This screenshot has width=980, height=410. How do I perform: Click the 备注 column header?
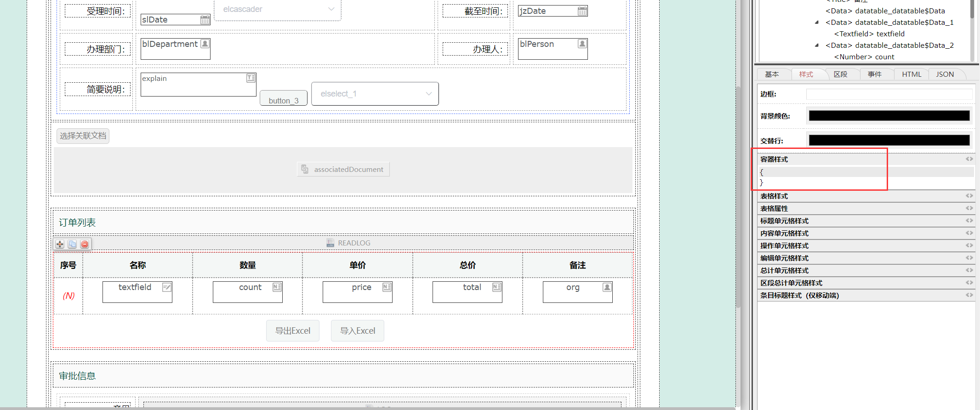point(578,265)
